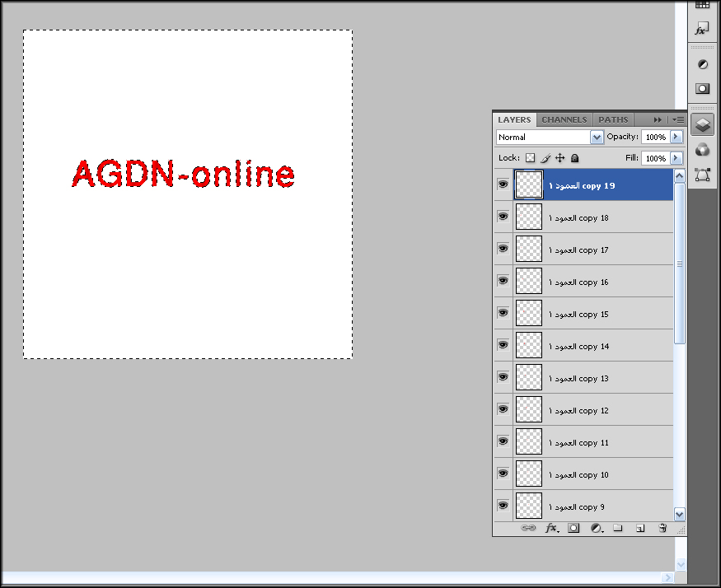Create a new layer icon

[640, 528]
